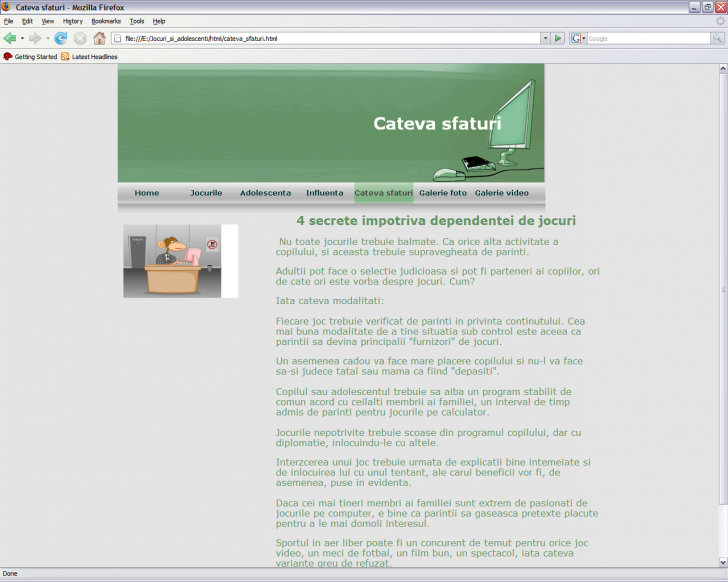728x582 pixels.
Task: Open the Adolescenta page link
Action: (x=265, y=193)
